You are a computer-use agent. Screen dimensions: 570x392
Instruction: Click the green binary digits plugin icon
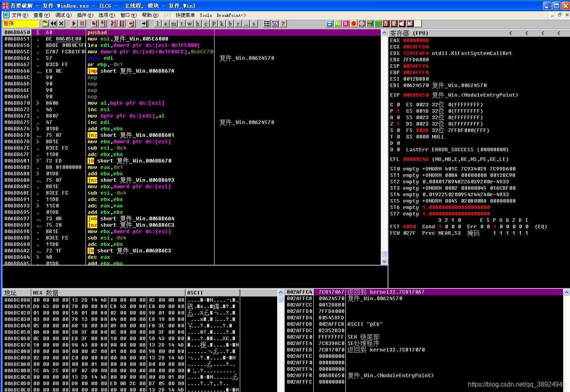pyautogui.click(x=370, y=24)
